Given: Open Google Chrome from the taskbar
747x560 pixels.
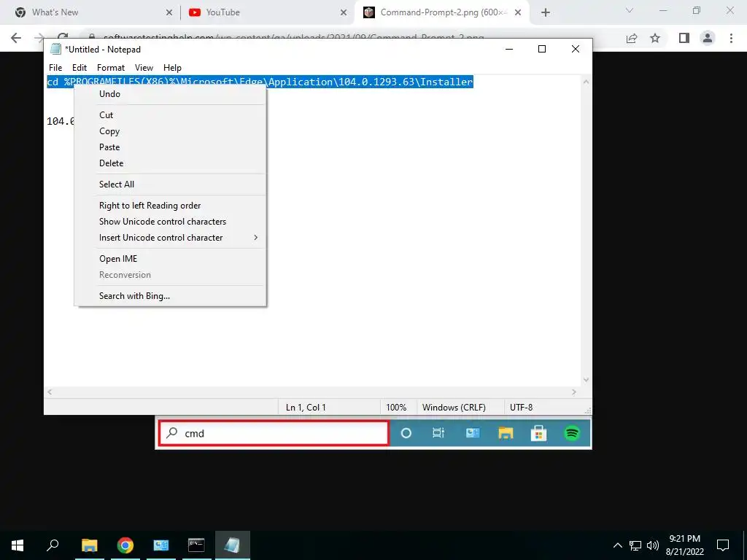Looking at the screenshot, I should click(x=125, y=545).
